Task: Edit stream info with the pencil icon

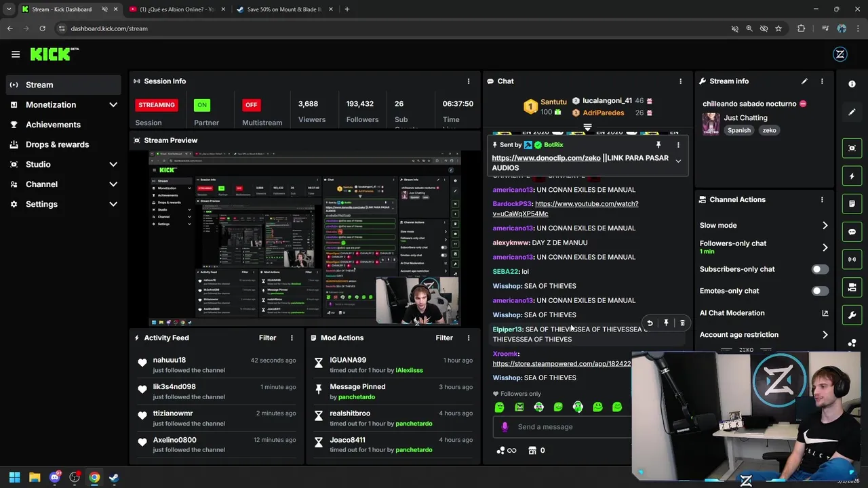Action: [804, 81]
